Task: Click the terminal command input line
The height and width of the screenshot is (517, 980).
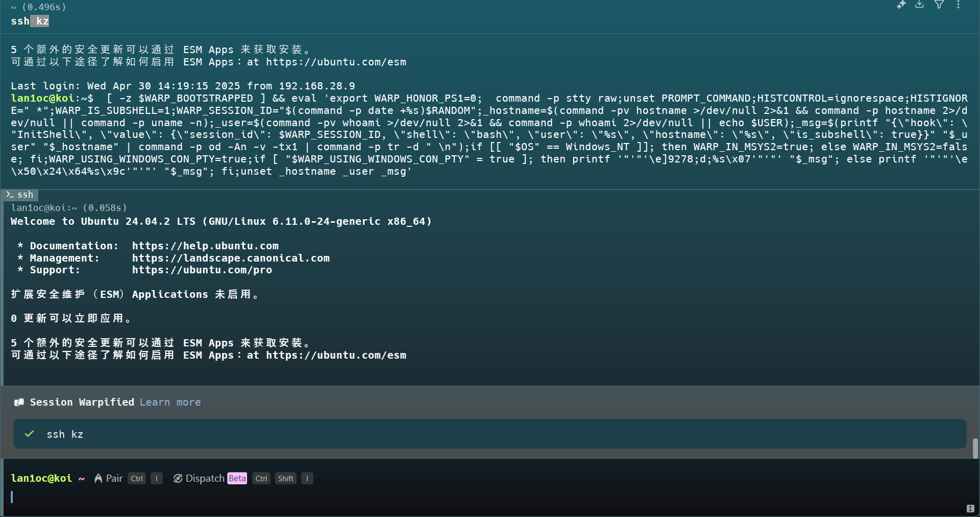Action: [x=459, y=497]
